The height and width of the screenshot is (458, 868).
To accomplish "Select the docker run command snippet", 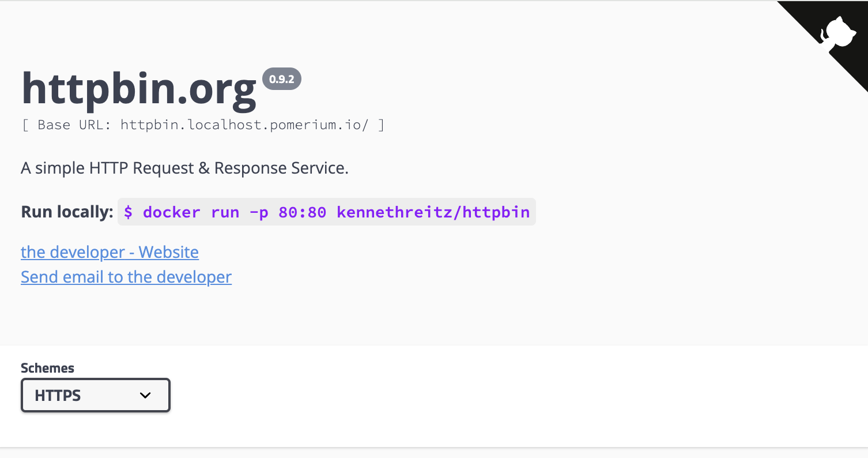I will click(326, 212).
